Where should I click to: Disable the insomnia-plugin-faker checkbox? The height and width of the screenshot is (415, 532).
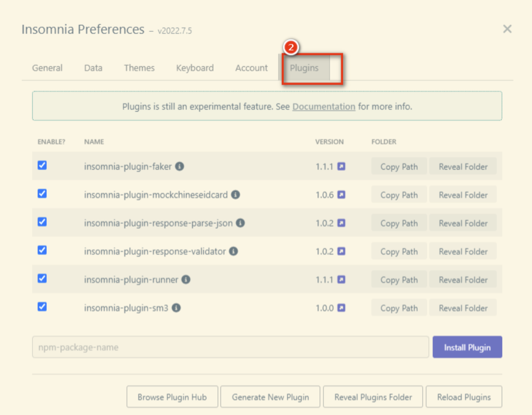click(42, 165)
